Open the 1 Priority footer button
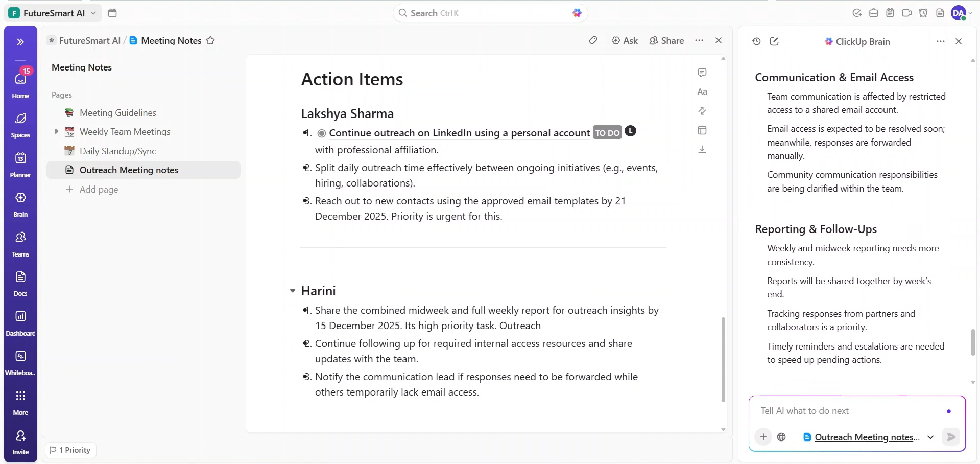Viewport: 980px width, 464px height. tap(70, 450)
